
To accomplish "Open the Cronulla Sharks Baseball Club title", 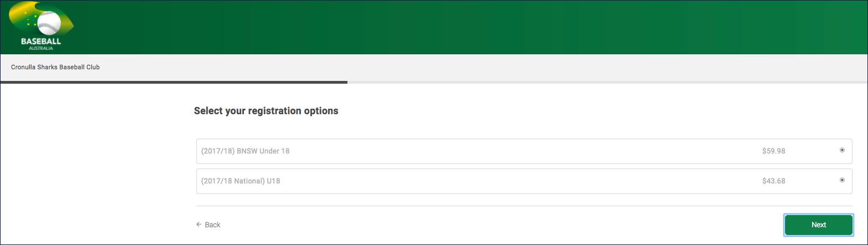I will tap(55, 67).
